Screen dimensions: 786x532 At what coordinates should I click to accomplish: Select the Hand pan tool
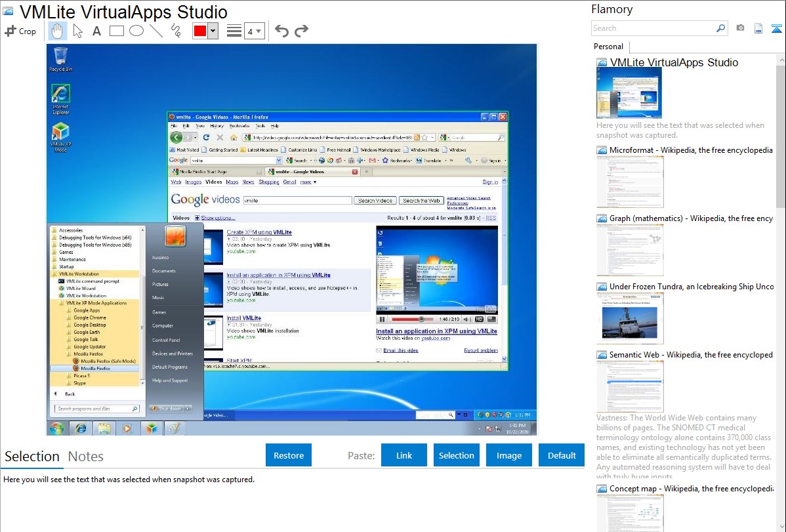pyautogui.click(x=57, y=31)
